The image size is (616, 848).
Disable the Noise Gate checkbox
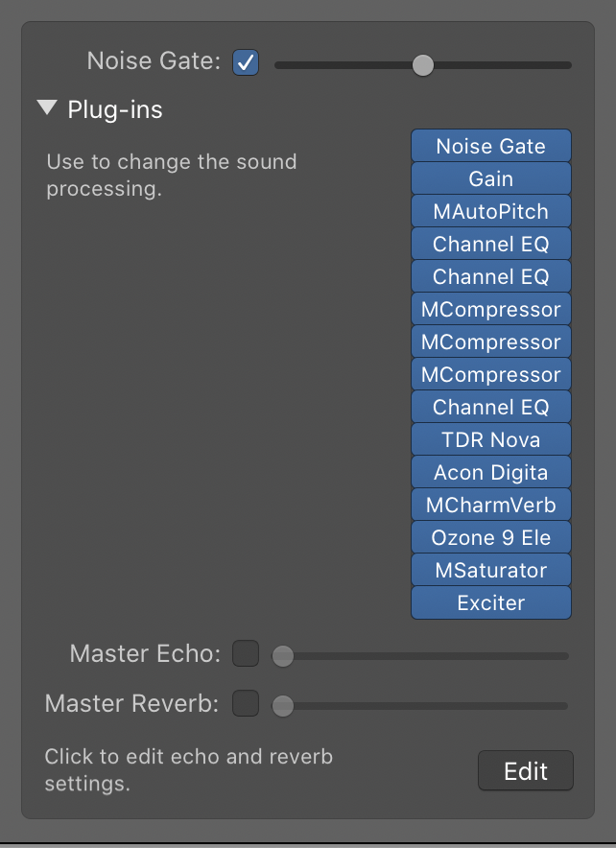click(x=246, y=63)
